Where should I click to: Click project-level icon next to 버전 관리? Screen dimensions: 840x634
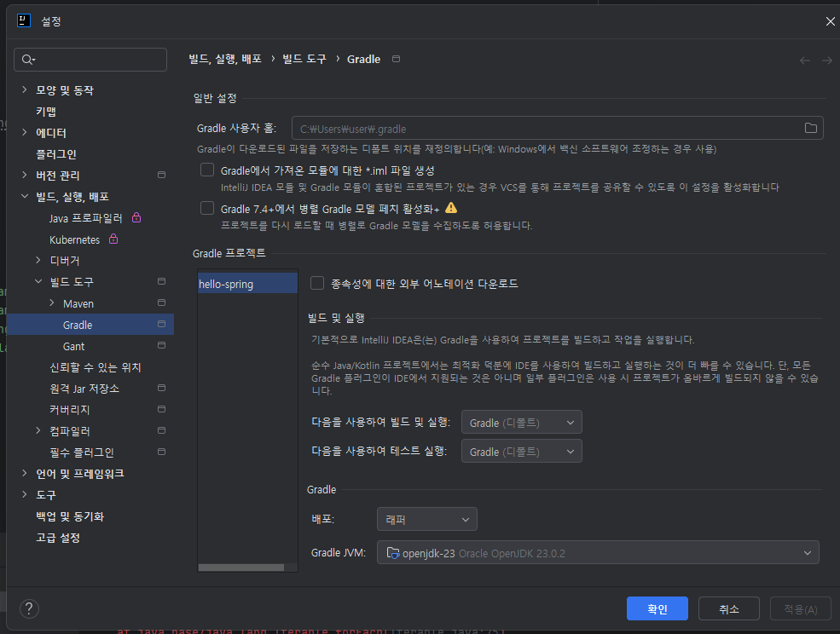click(x=161, y=175)
